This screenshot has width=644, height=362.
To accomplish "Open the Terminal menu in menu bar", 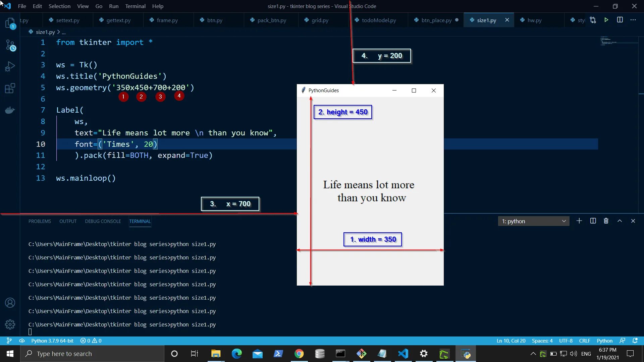I will tap(135, 6).
